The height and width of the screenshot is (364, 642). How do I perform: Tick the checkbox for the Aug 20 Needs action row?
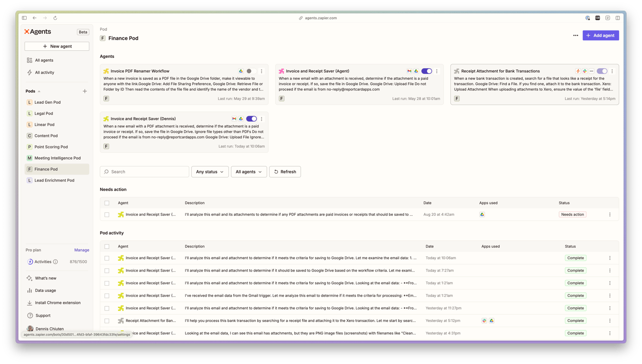pos(107,215)
